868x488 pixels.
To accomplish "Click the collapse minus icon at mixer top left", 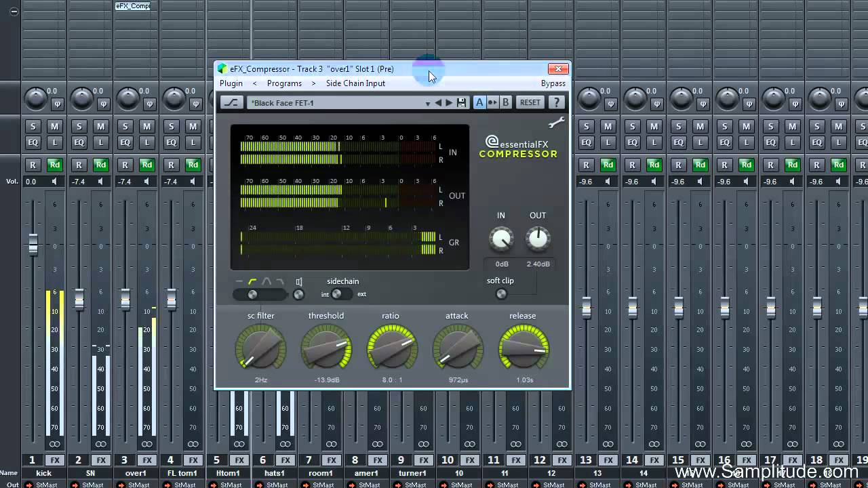I will coord(14,12).
